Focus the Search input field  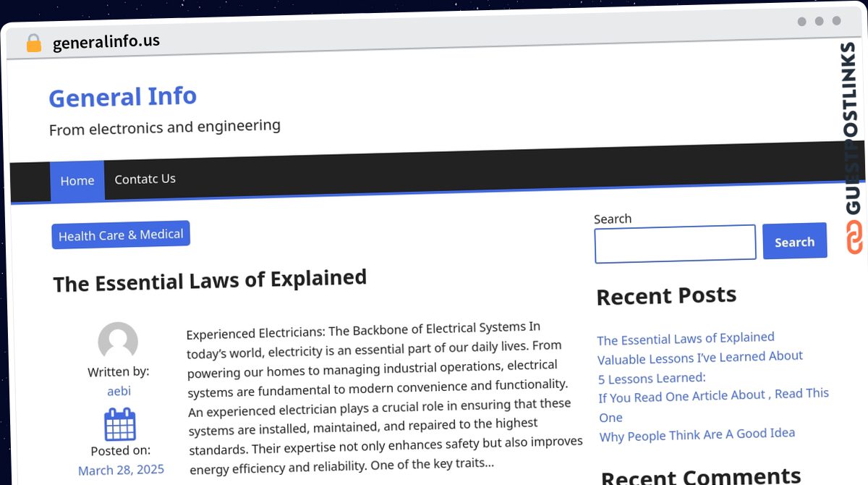coord(675,244)
